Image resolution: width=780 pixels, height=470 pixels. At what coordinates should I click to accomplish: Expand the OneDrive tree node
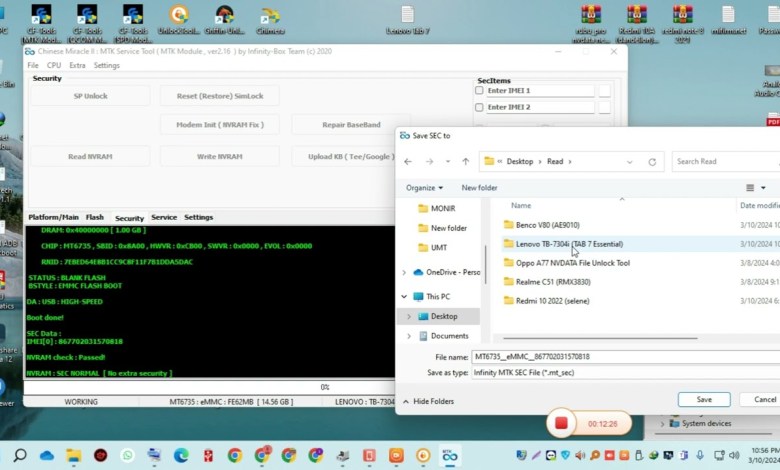(405, 272)
